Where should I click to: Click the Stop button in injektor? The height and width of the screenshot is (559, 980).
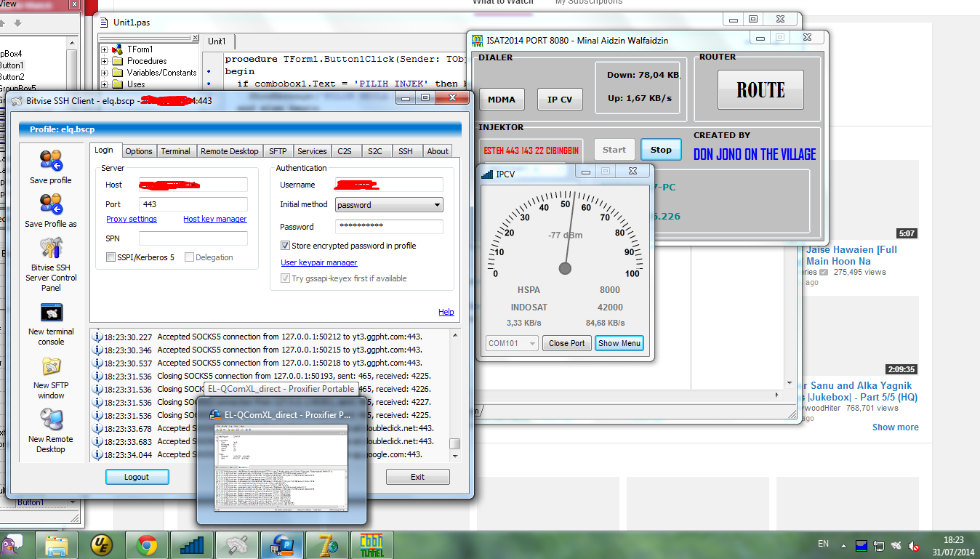pyautogui.click(x=661, y=150)
